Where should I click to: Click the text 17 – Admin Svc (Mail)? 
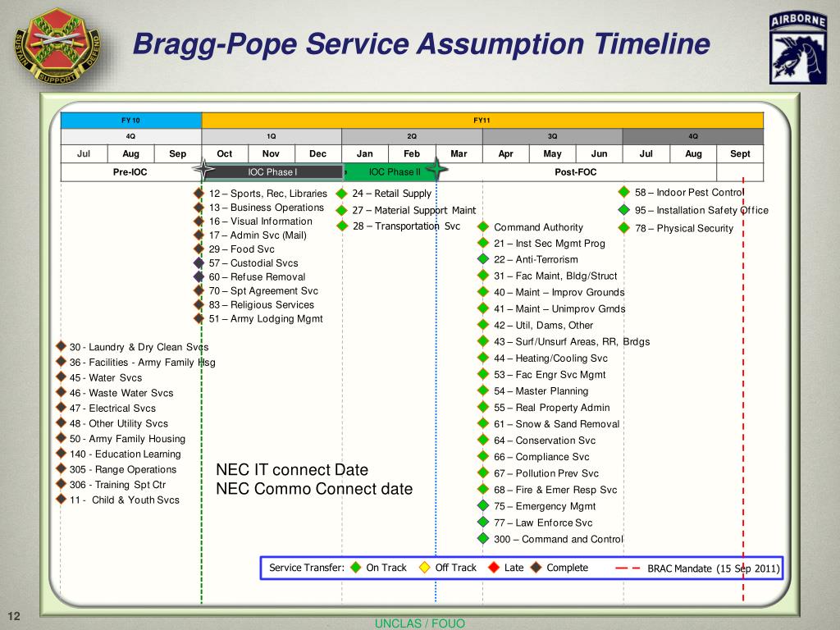click(258, 235)
